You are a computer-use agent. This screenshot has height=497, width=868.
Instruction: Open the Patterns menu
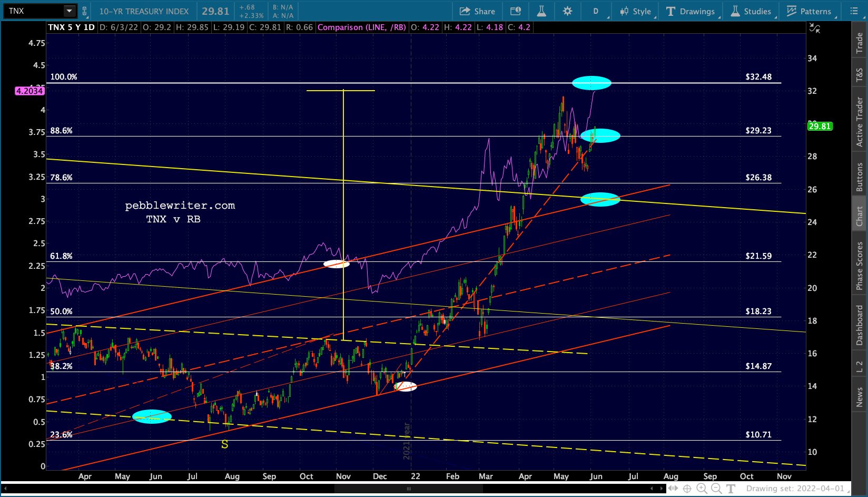point(809,11)
